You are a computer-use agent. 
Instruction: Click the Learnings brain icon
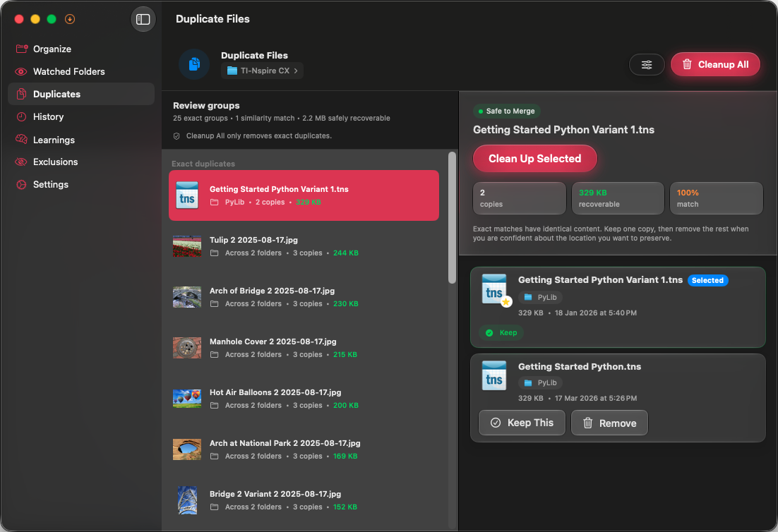click(21, 139)
